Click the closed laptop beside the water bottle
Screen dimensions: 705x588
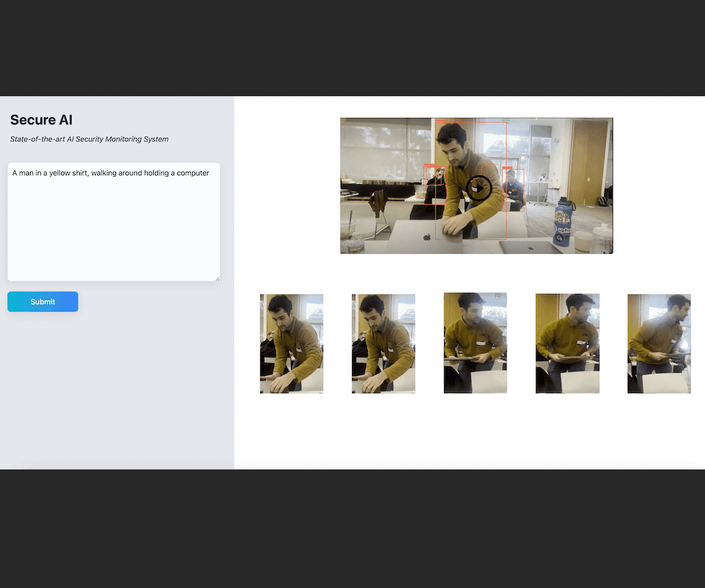527,247
